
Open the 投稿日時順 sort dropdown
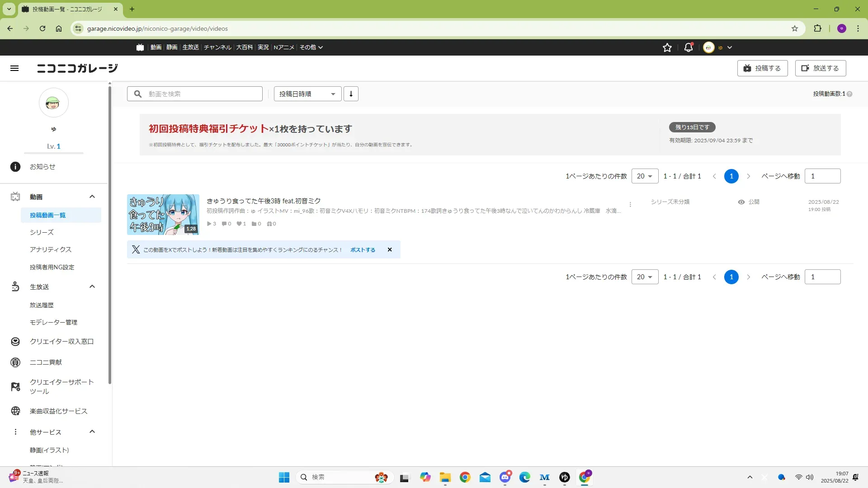(x=307, y=94)
